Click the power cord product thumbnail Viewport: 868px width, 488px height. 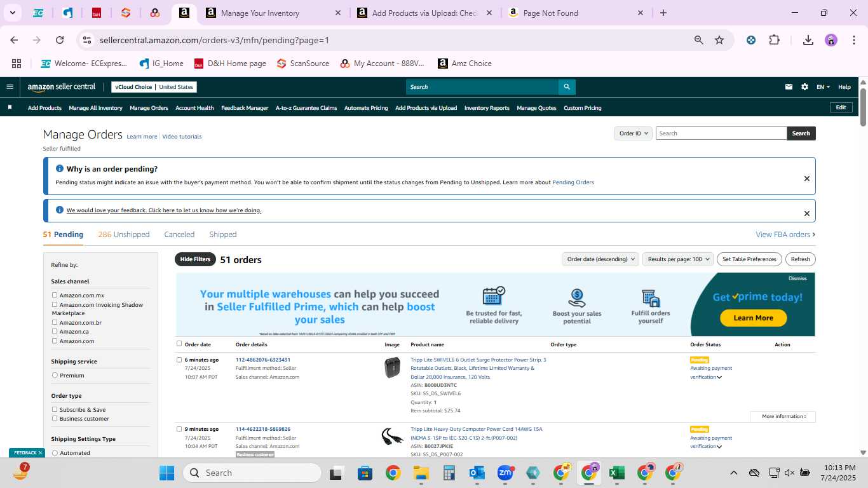(x=393, y=437)
